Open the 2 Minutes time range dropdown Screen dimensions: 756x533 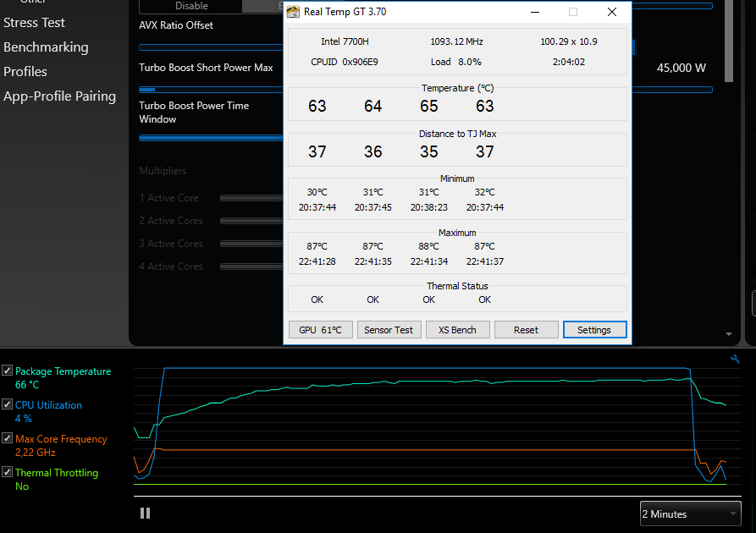691,514
